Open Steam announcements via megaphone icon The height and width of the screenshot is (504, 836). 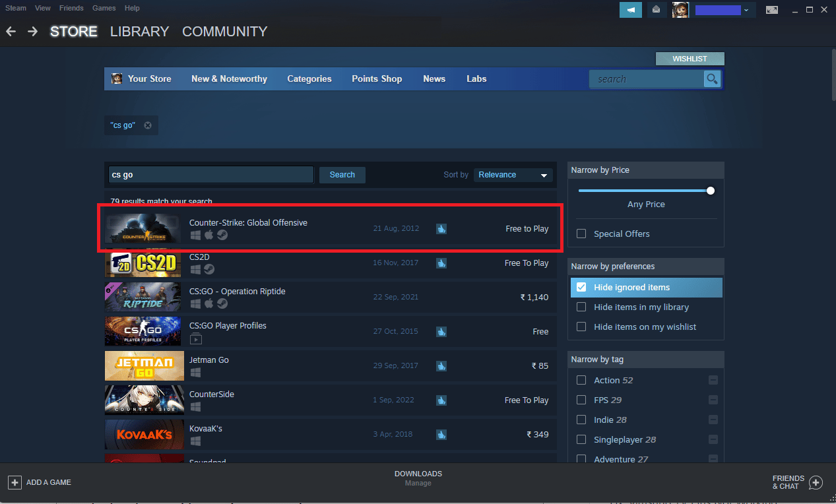pyautogui.click(x=630, y=10)
